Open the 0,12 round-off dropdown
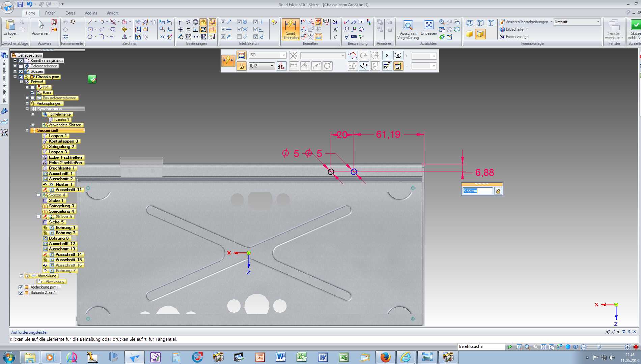Viewport: 641px width, 364px height. click(272, 66)
